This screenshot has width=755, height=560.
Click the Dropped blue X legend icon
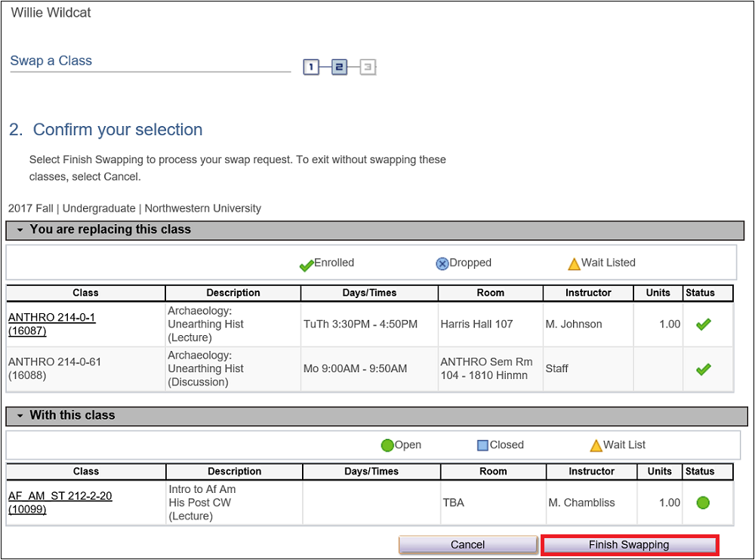click(442, 264)
